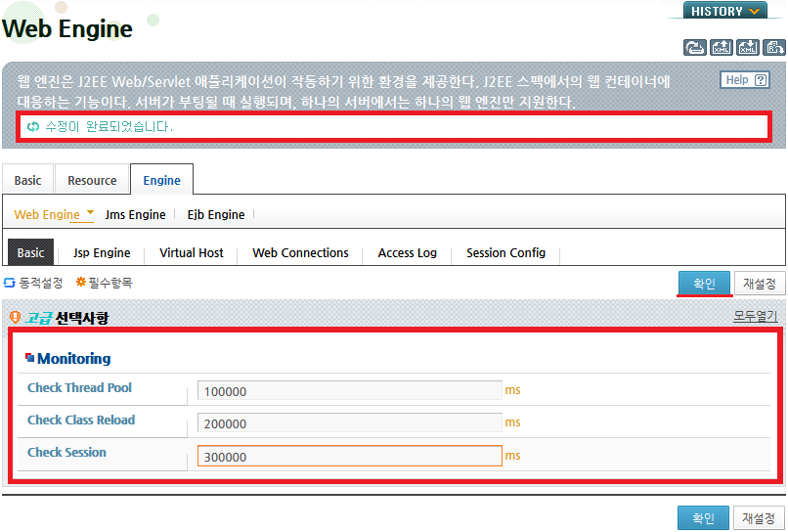This screenshot has height=532, width=788.
Task: Click the 모두열기 expand-all link
Action: [756, 316]
